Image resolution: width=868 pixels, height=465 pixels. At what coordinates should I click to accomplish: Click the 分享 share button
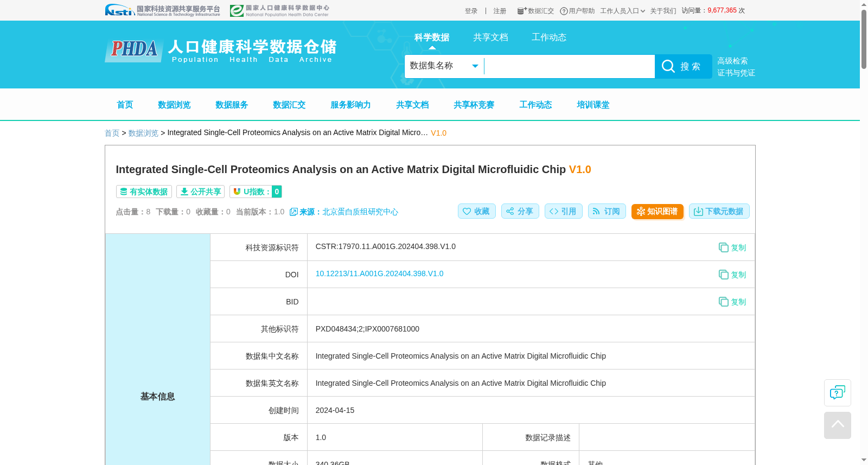point(520,211)
